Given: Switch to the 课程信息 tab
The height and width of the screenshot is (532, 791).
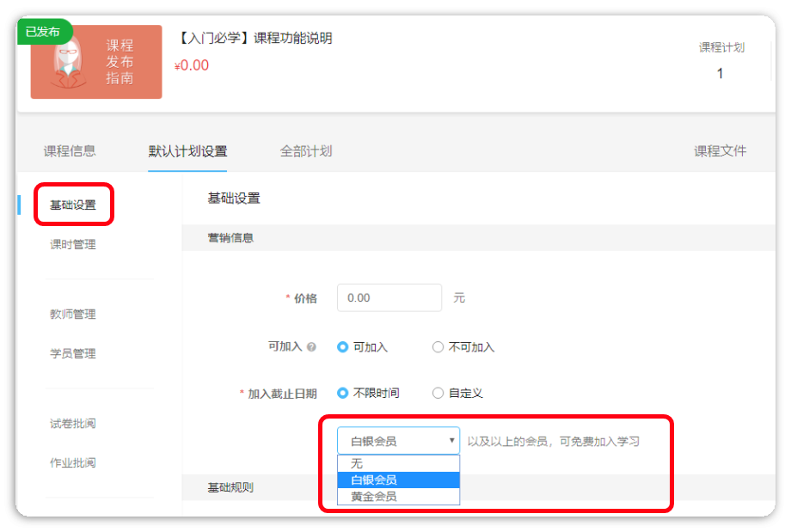Looking at the screenshot, I should (x=70, y=151).
